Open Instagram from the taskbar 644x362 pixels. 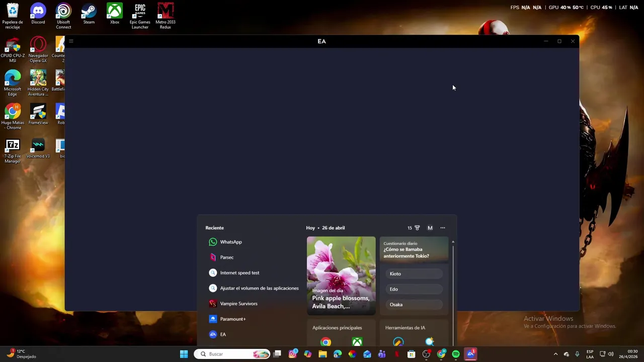pos(292,354)
